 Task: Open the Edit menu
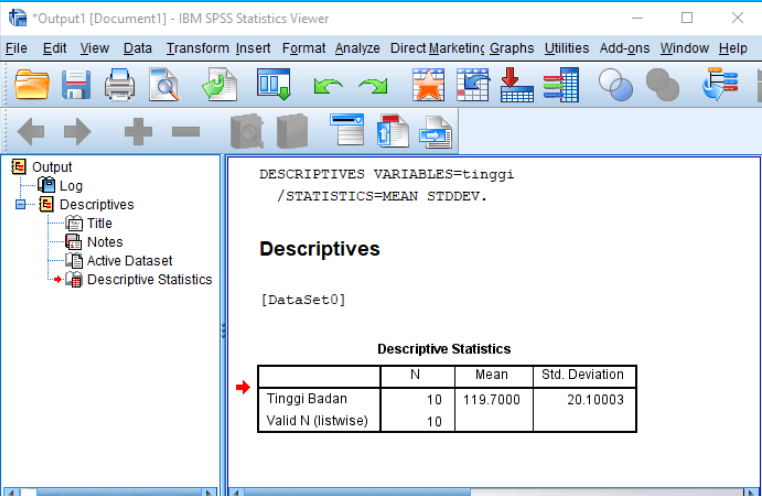tap(54, 48)
